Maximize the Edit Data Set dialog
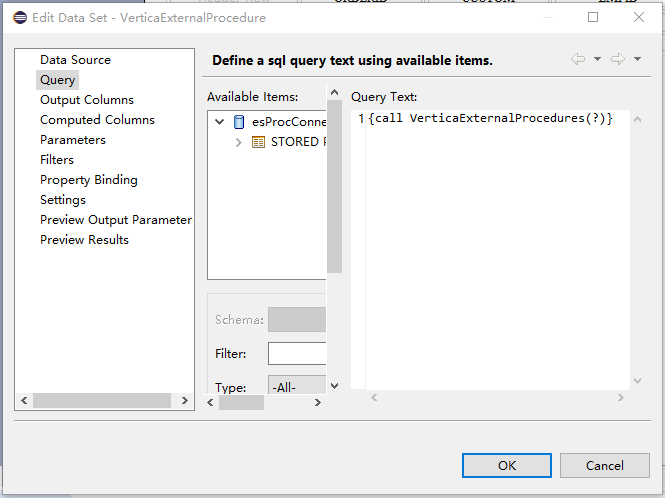The height and width of the screenshot is (498, 665). pos(593,18)
